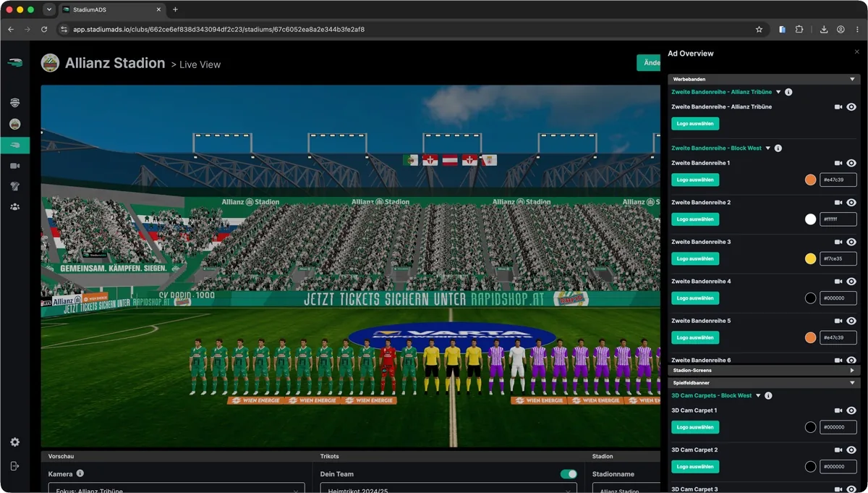The width and height of the screenshot is (868, 493).
Task: Click the logout icon in sidebar
Action: (14, 466)
